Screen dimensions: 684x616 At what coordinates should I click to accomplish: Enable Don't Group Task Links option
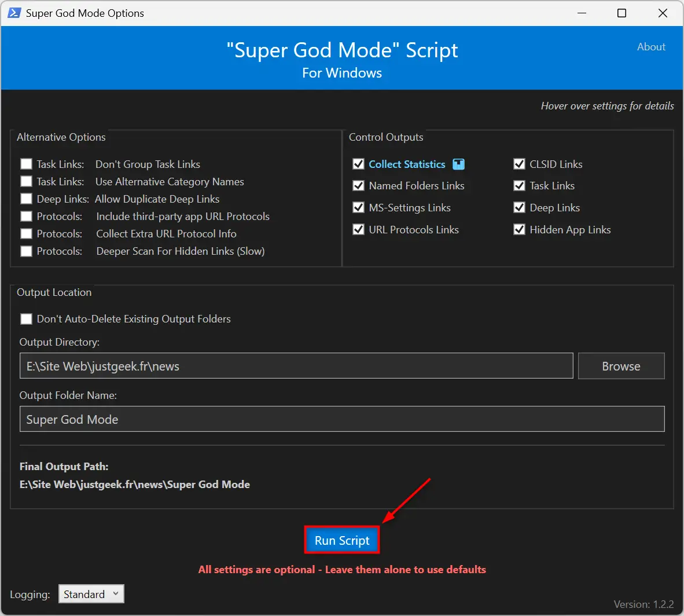pyautogui.click(x=26, y=164)
